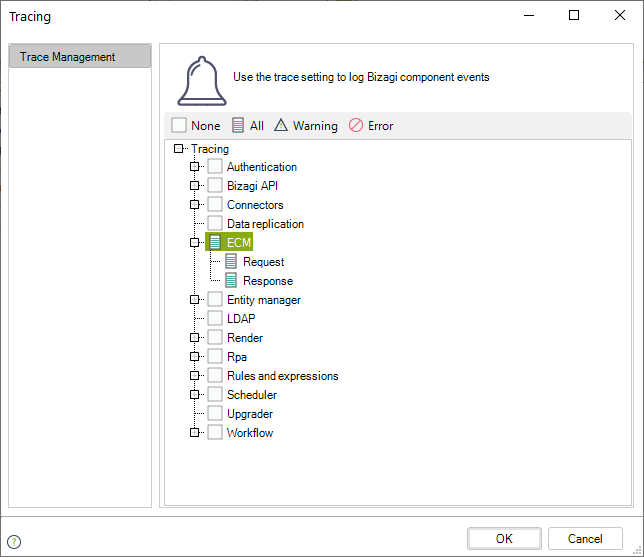Expand the Workflow node

pyautogui.click(x=194, y=432)
